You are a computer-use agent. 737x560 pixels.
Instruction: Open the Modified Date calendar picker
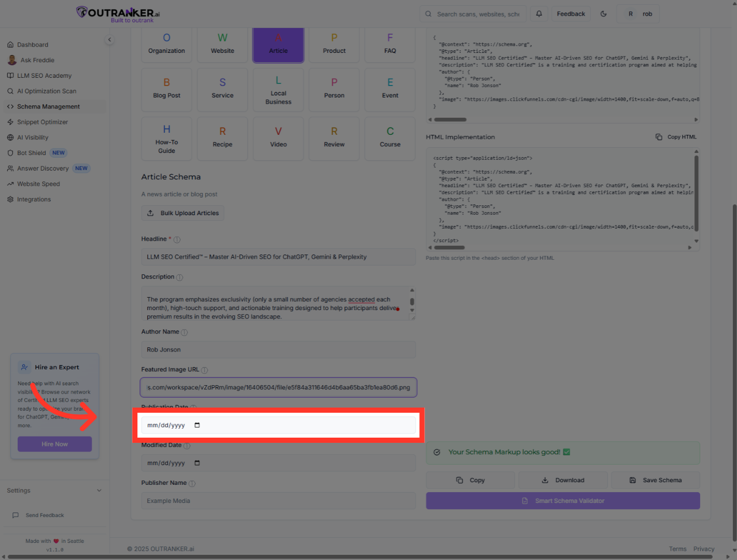coord(197,463)
